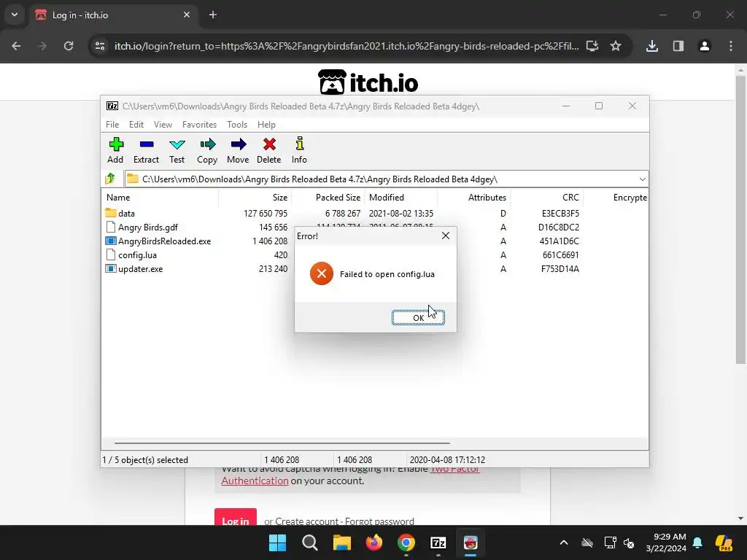Screen dimensions: 747x560
Task: Click the AngryBirdsReloaded.exe file icon
Action: [x=111, y=241]
